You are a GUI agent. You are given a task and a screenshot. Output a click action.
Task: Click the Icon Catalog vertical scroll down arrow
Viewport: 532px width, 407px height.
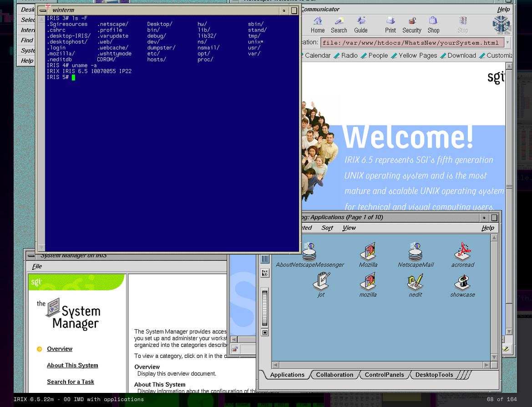click(x=494, y=357)
